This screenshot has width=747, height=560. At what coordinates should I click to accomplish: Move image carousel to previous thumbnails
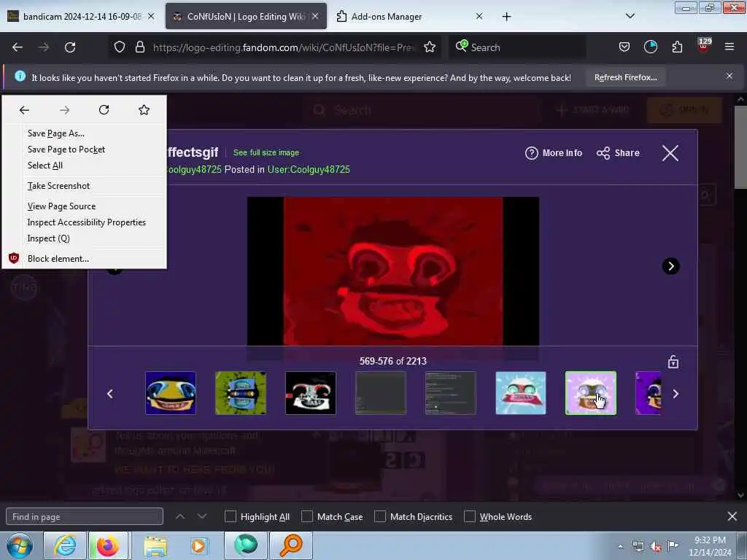(x=110, y=394)
